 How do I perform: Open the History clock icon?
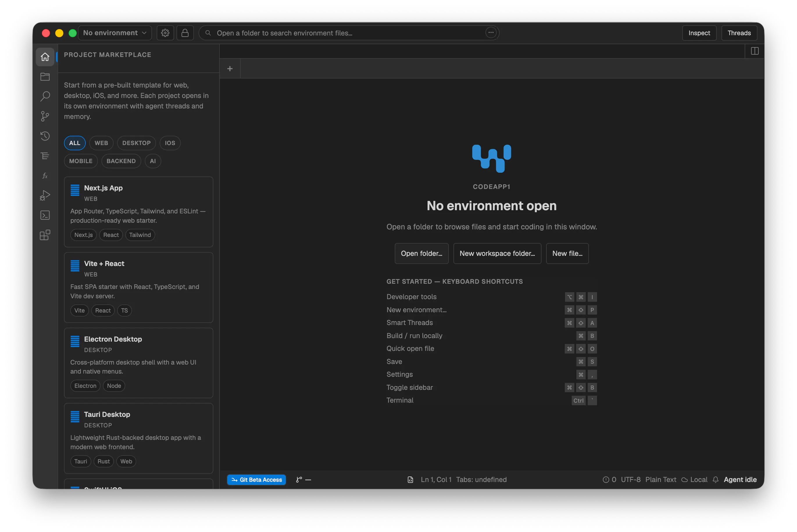[x=45, y=136]
